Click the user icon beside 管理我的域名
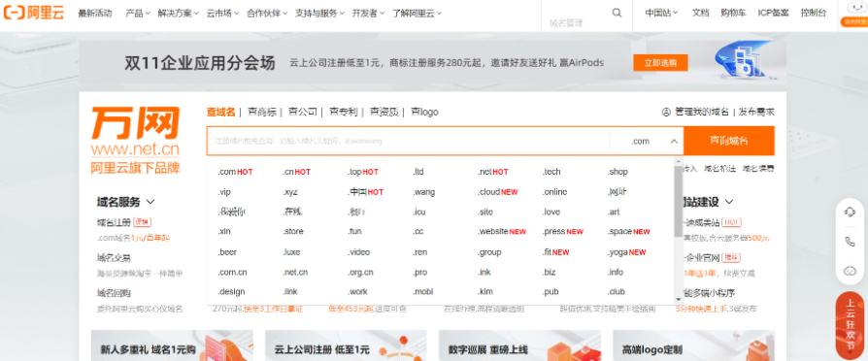Image resolution: width=868 pixels, height=361 pixels. point(666,112)
